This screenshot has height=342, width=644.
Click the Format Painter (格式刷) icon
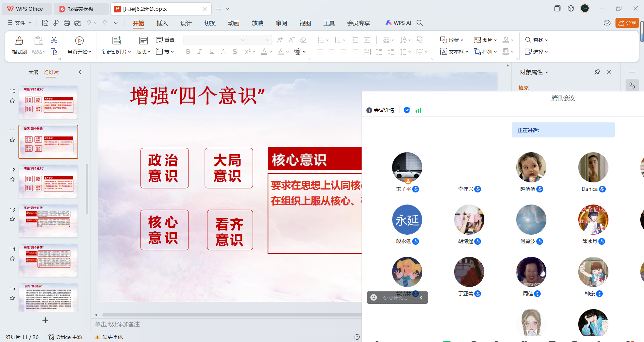(x=19, y=41)
